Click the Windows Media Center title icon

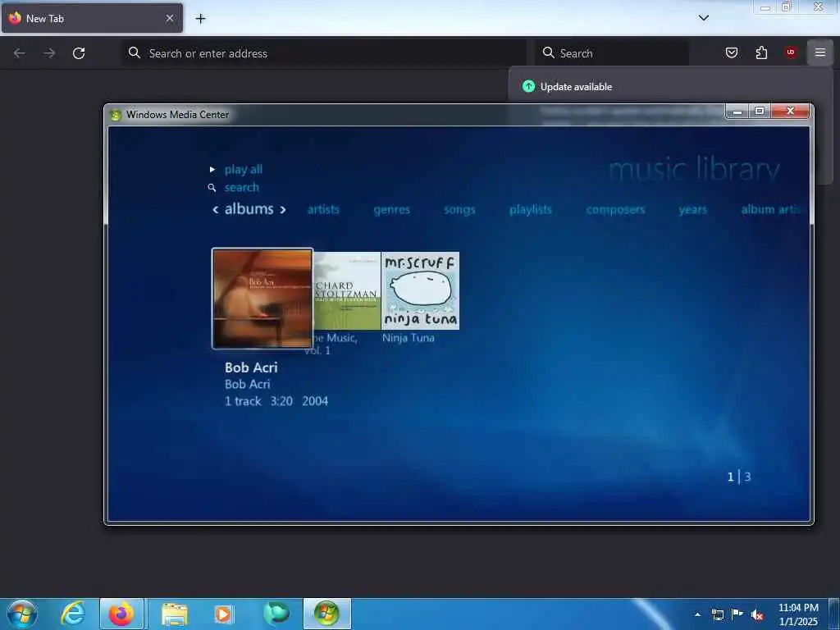pyautogui.click(x=115, y=115)
